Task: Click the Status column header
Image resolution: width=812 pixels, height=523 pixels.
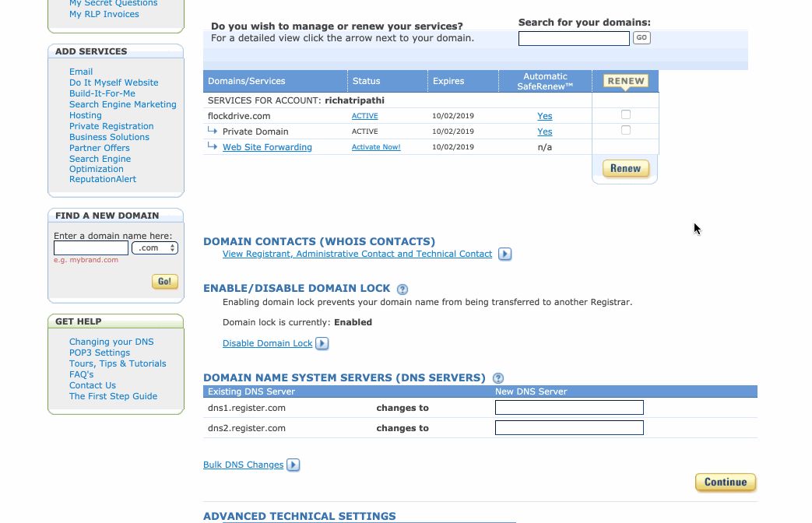Action: pos(366,81)
